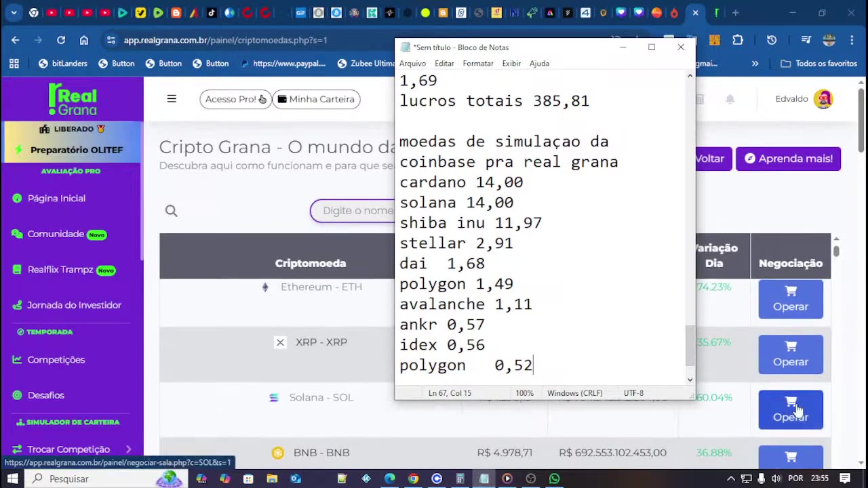Screen dimensions: 868x488
Task: Show hidden system tray icons
Action: [x=732, y=479]
